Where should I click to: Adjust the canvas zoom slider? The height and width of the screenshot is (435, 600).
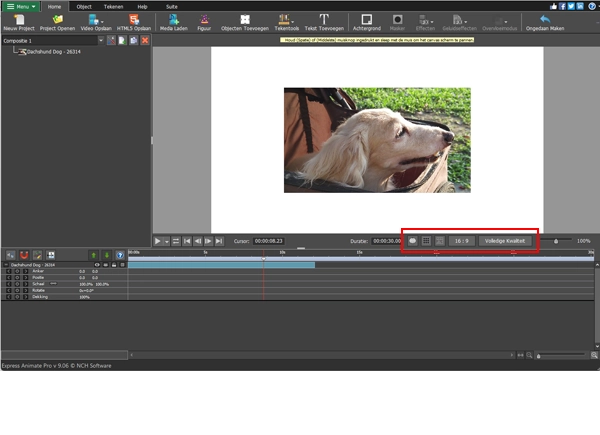click(556, 241)
